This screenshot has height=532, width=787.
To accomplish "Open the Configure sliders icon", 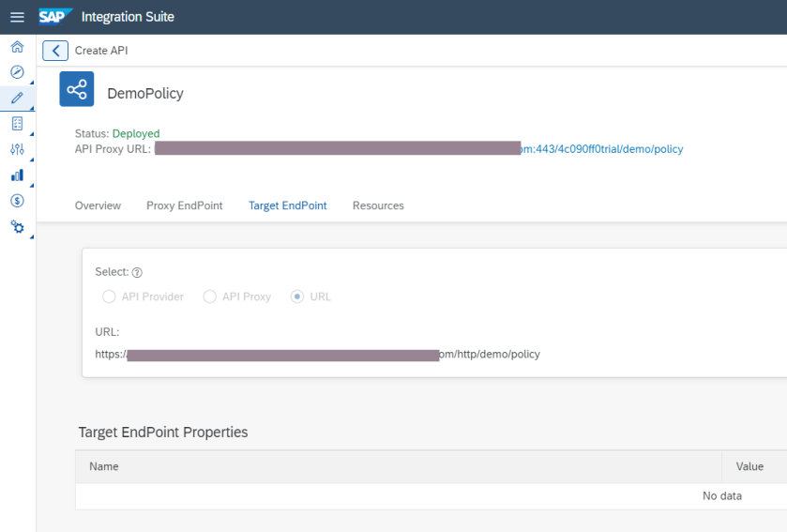I will pos(17,149).
